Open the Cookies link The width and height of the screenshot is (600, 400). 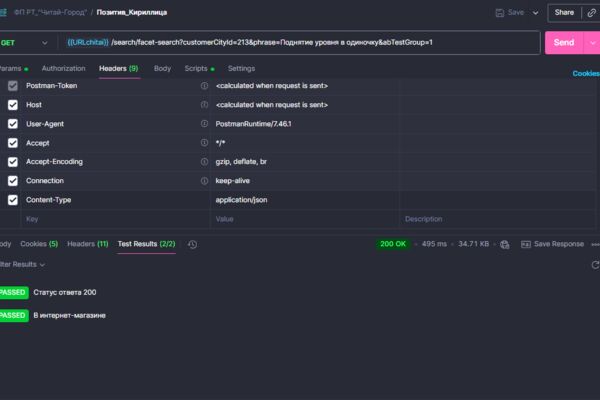tap(586, 73)
